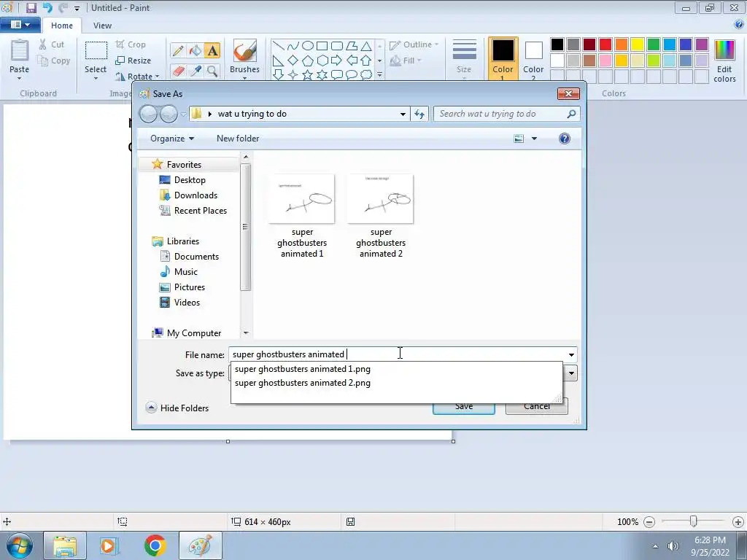Click the Copy button in Clipboard group
747x560 pixels.
tap(54, 61)
